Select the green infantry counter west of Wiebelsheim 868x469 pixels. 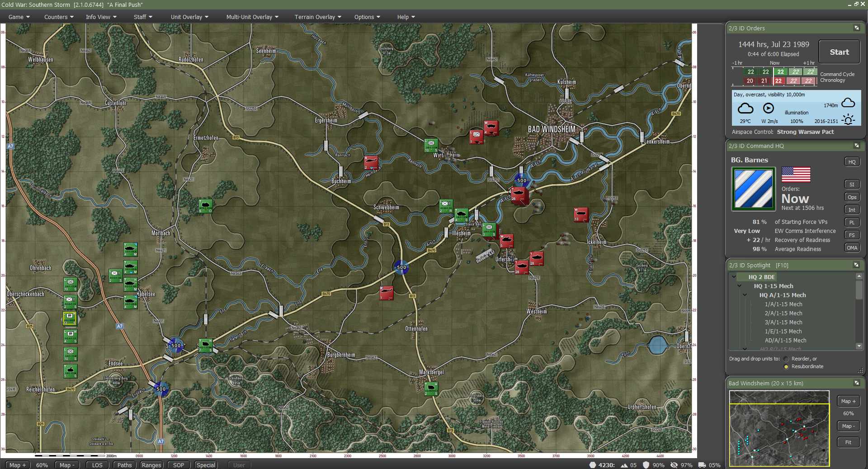(431, 146)
